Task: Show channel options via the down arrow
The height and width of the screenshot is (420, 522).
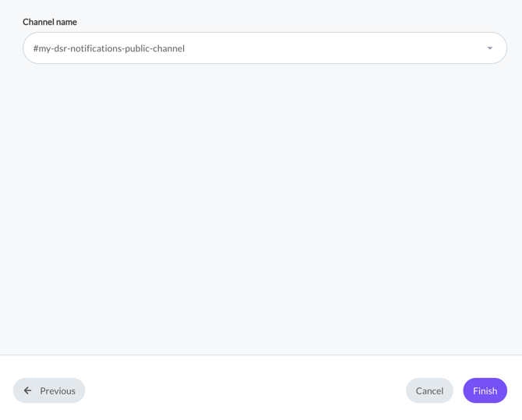Action: [490, 48]
